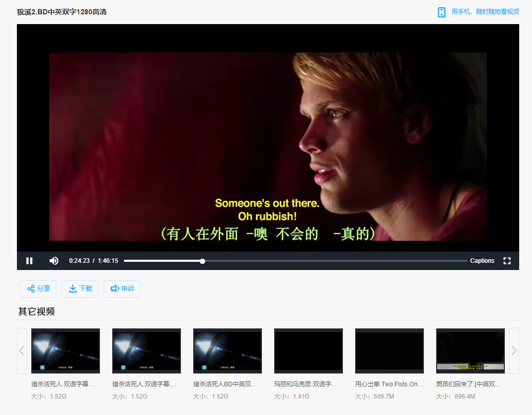
Task: Click the 分享 share button
Action: 38,289
